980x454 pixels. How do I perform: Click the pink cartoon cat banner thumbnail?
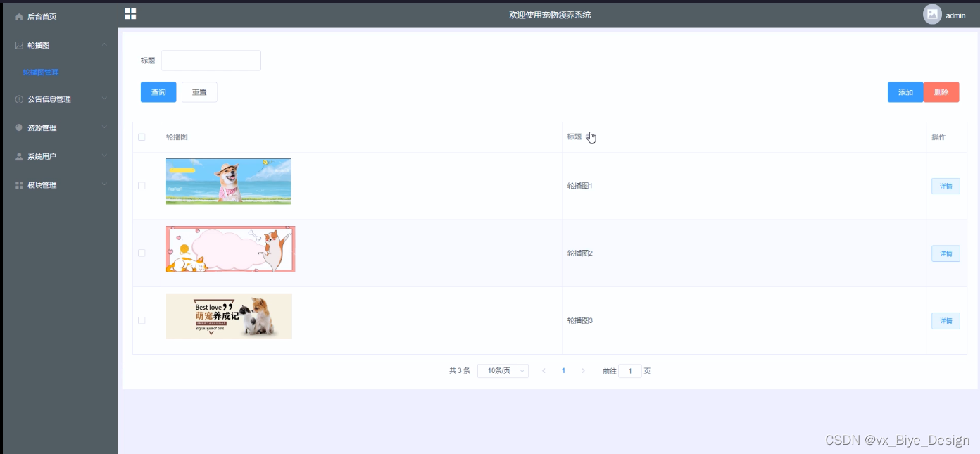pyautogui.click(x=231, y=249)
